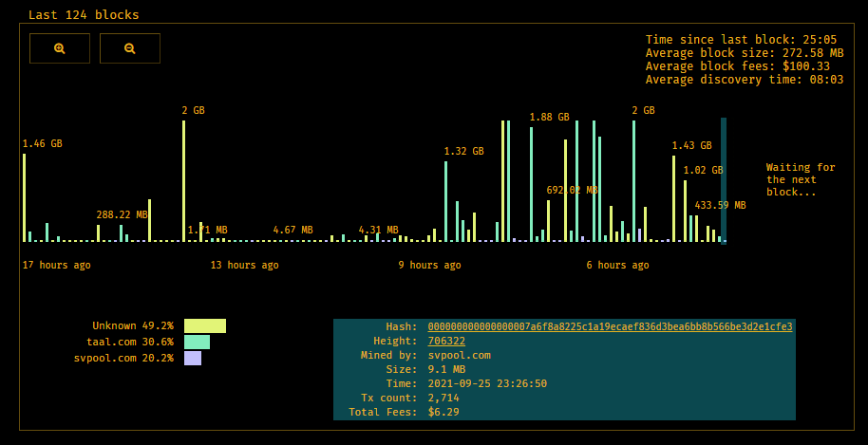
Task: Click the highlighted latest block bar
Action: click(724, 181)
